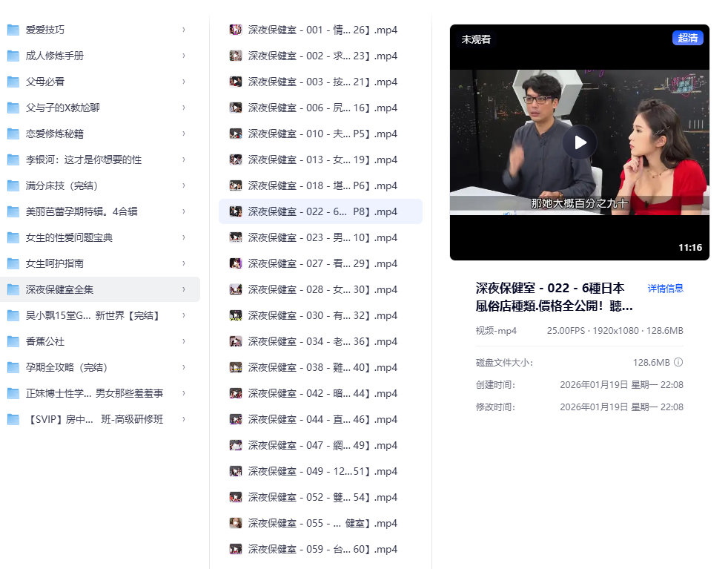The height and width of the screenshot is (569, 728).
Task: Click the 超清 quality badge
Action: (x=687, y=39)
